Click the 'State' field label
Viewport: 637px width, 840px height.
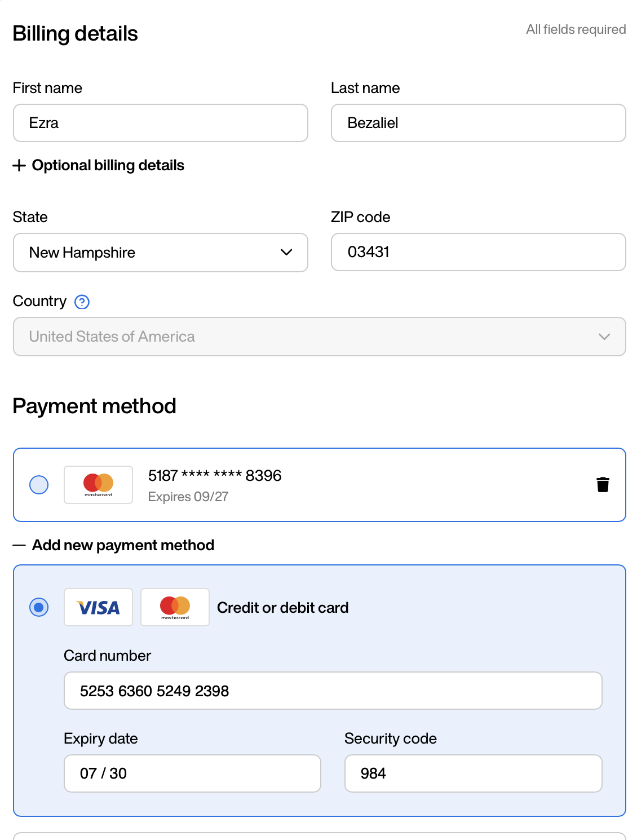tap(30, 217)
